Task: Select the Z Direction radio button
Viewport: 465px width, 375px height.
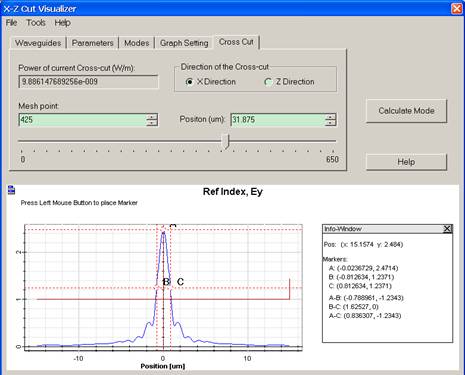Action: coord(268,82)
